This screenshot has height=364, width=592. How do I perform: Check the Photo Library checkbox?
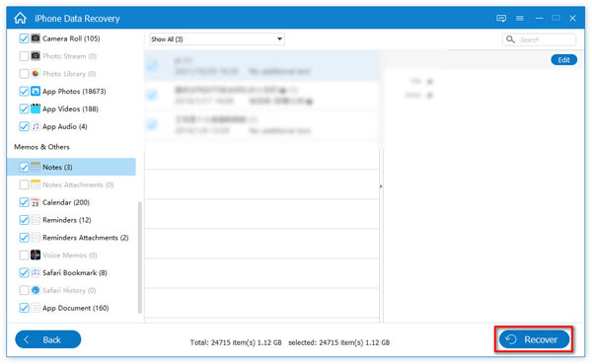click(x=24, y=74)
